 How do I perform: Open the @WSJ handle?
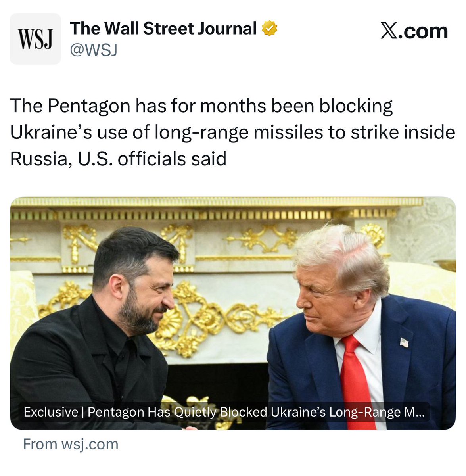pyautogui.click(x=94, y=50)
